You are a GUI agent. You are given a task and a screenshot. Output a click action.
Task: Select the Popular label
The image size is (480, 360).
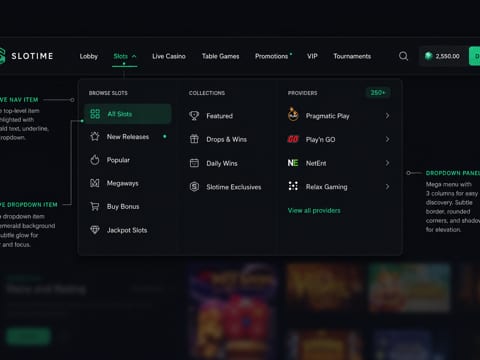click(x=118, y=160)
